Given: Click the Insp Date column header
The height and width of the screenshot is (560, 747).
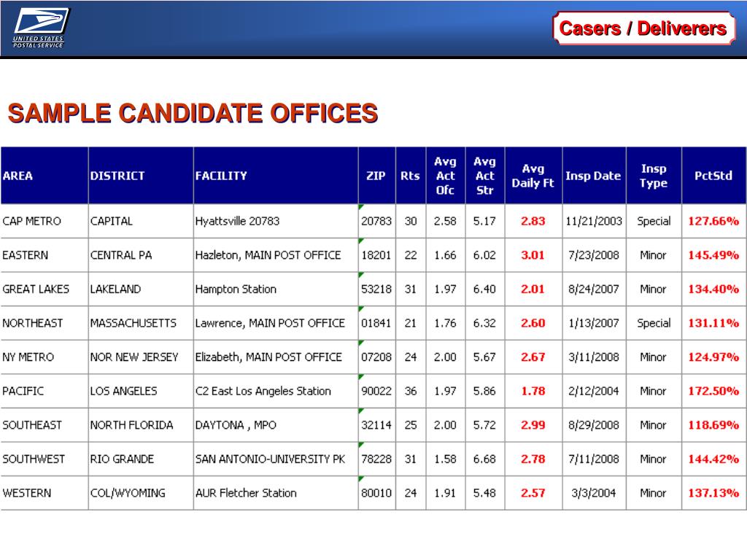Looking at the screenshot, I should 593,176.
